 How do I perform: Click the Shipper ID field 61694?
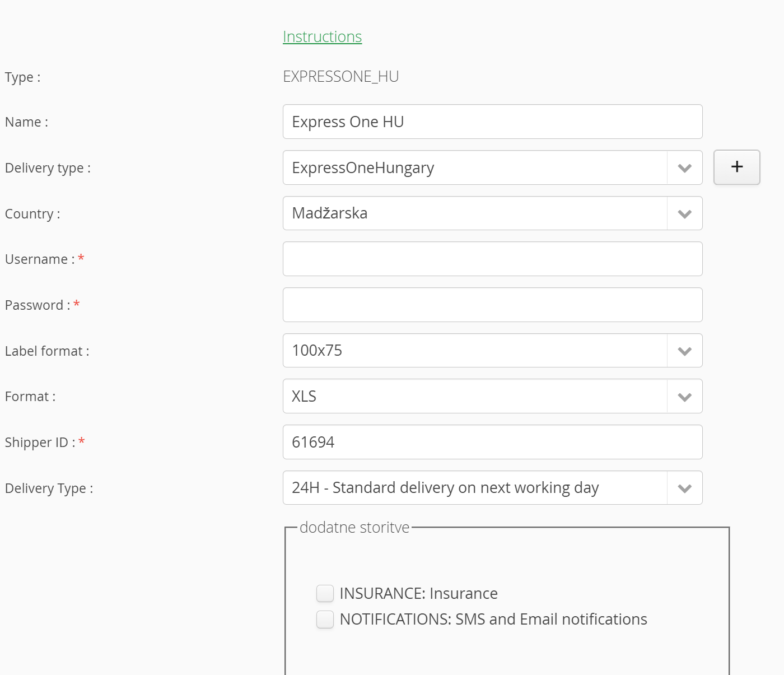(492, 442)
